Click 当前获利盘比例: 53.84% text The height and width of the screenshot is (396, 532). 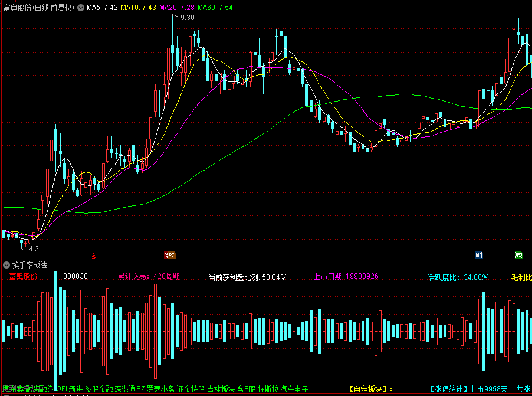pyautogui.click(x=247, y=277)
